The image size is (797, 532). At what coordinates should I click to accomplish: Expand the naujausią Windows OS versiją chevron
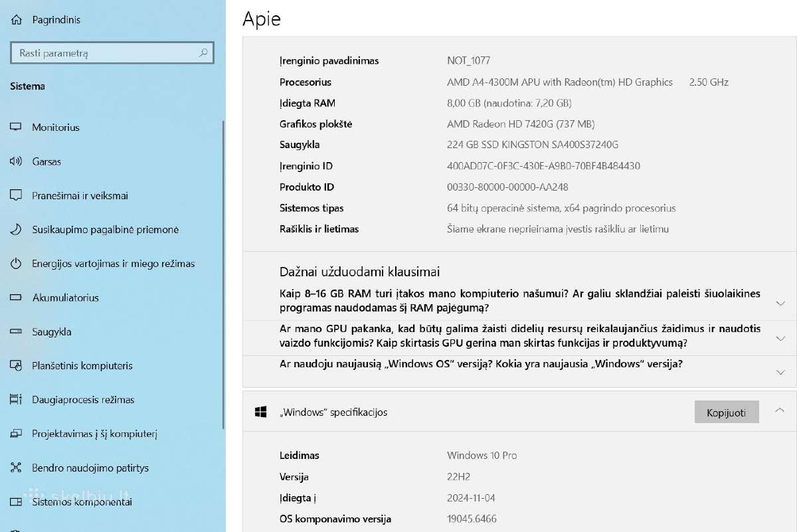[x=780, y=373]
